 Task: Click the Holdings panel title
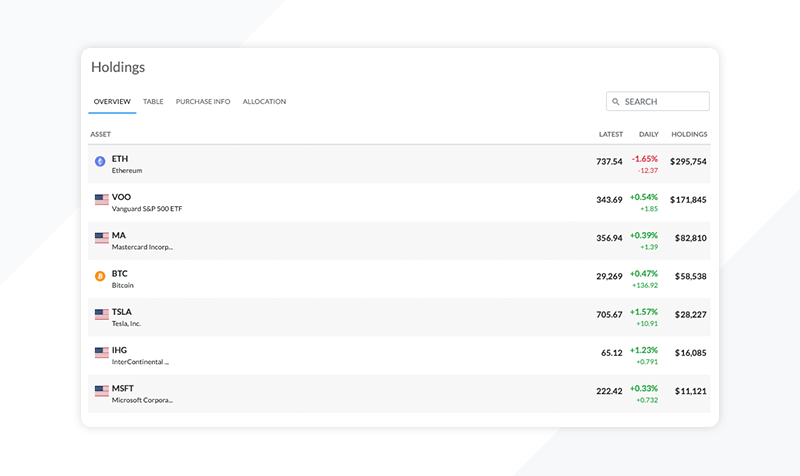point(118,67)
